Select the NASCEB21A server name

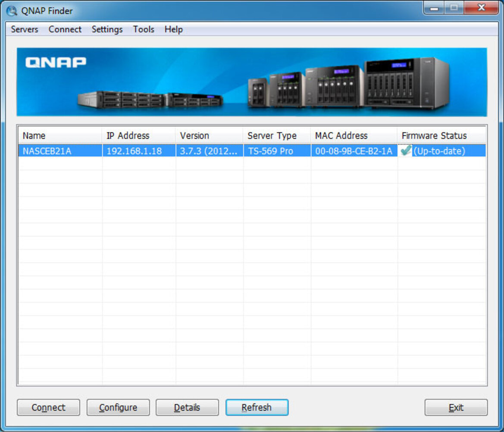[47, 151]
